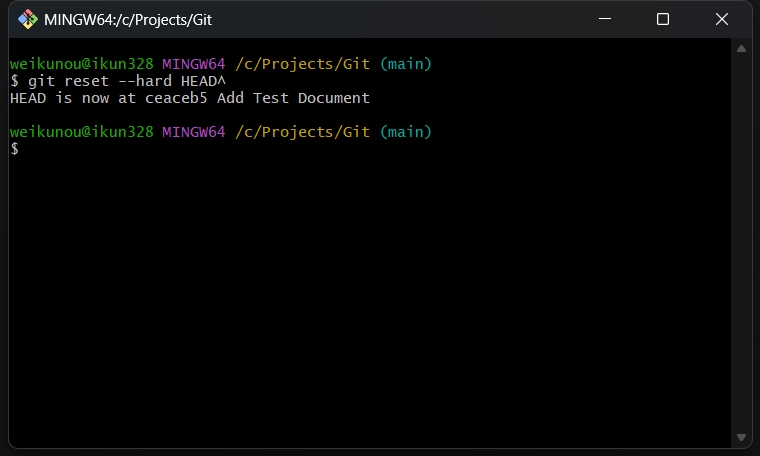The image size is (760, 456).
Task: Click the Add Test Document commit message
Action: (x=293, y=98)
